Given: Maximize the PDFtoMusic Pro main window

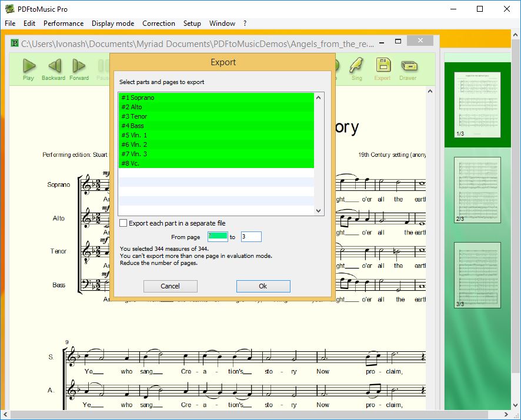Looking at the screenshot, I should pos(480,9).
